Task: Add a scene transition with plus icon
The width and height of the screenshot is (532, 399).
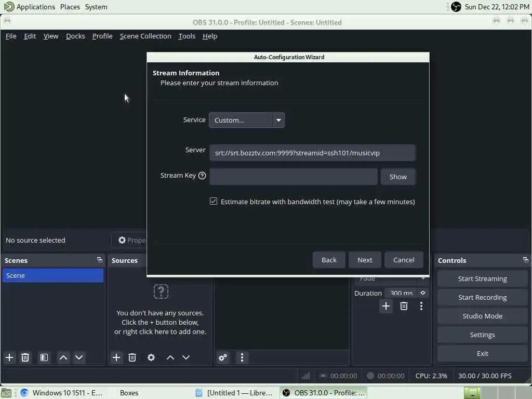Action: [386, 306]
